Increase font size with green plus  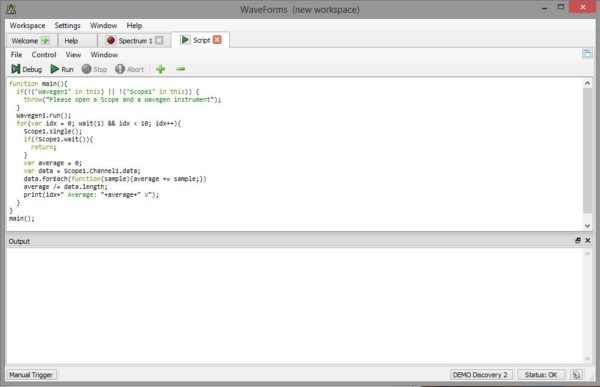click(x=160, y=69)
